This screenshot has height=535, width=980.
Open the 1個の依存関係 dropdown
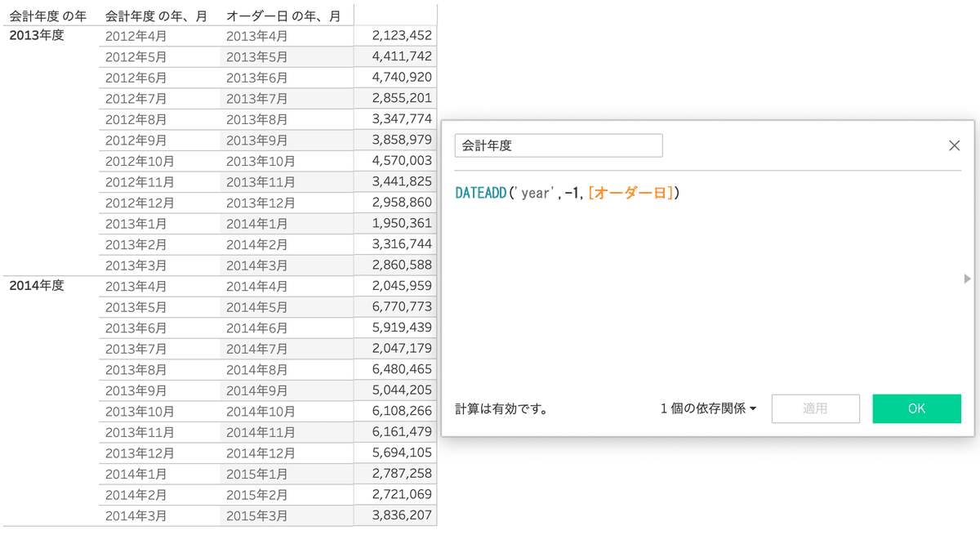point(708,408)
